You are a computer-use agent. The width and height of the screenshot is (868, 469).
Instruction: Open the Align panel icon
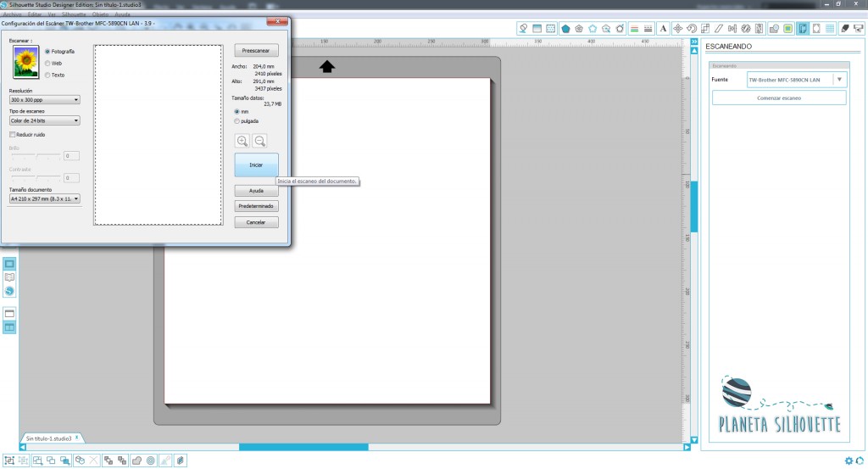coord(732,29)
